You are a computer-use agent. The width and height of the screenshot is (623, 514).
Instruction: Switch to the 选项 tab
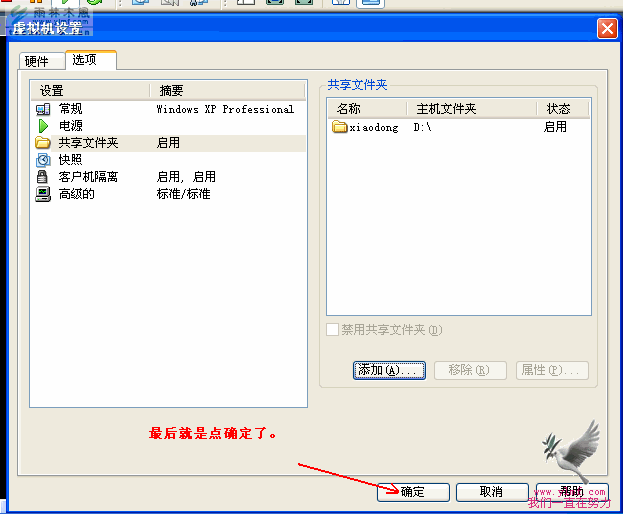91,60
